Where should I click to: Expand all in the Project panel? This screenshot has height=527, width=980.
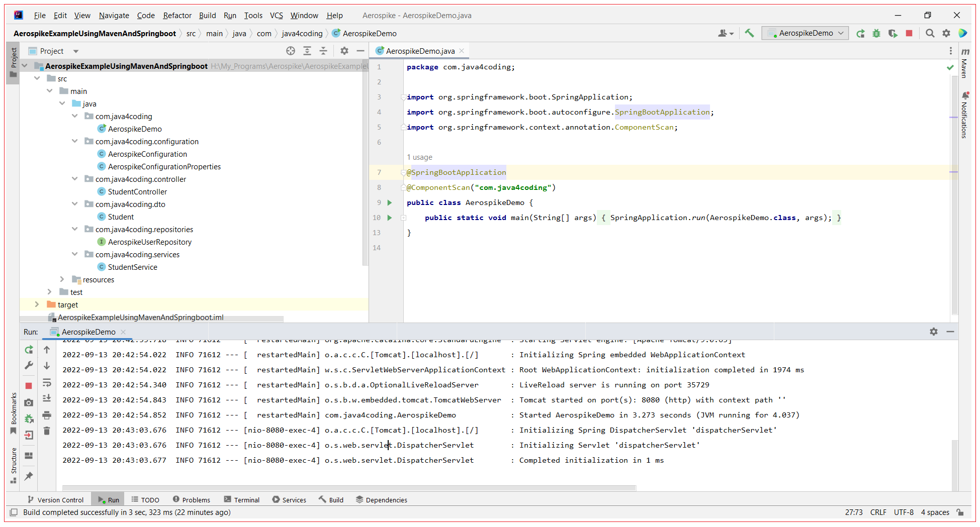(307, 51)
